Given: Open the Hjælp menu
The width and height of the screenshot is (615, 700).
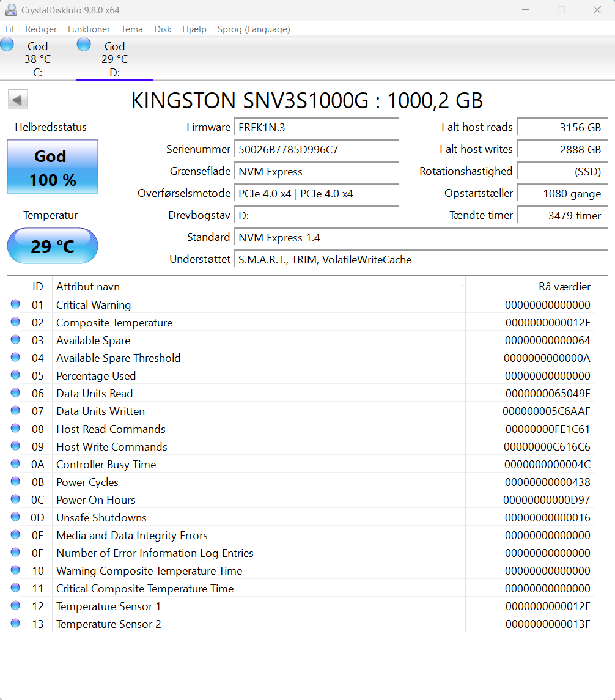Looking at the screenshot, I should [194, 29].
